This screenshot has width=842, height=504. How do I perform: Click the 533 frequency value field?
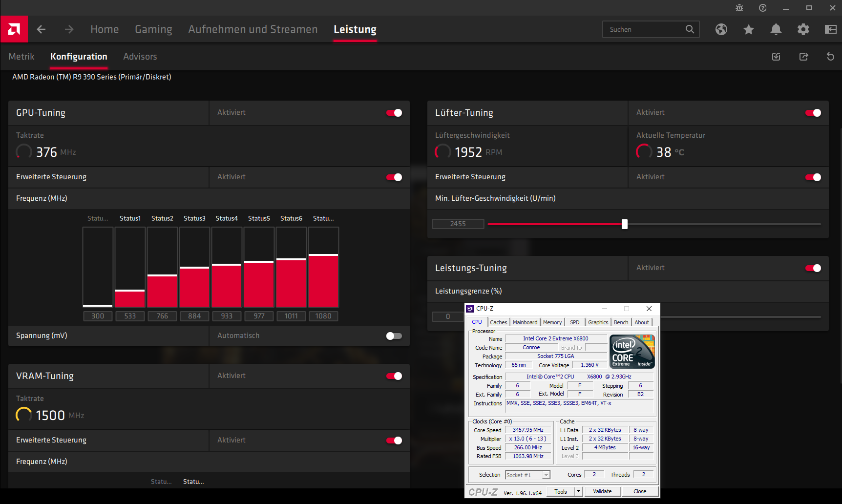pyautogui.click(x=130, y=316)
